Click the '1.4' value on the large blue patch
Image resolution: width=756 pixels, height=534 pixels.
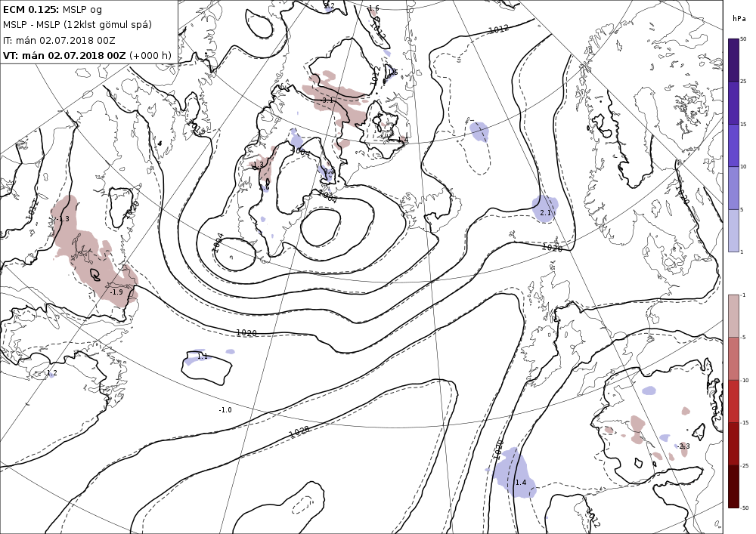(521, 482)
